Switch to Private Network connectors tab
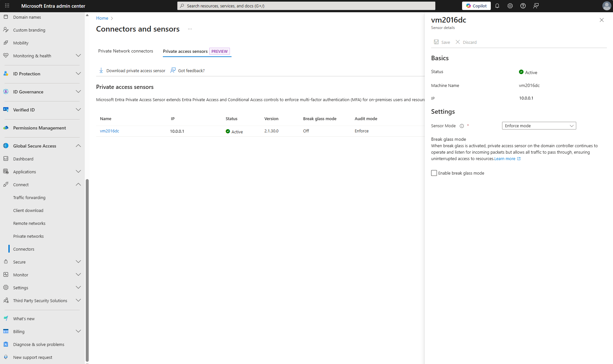The height and width of the screenshot is (364, 613). click(x=125, y=51)
